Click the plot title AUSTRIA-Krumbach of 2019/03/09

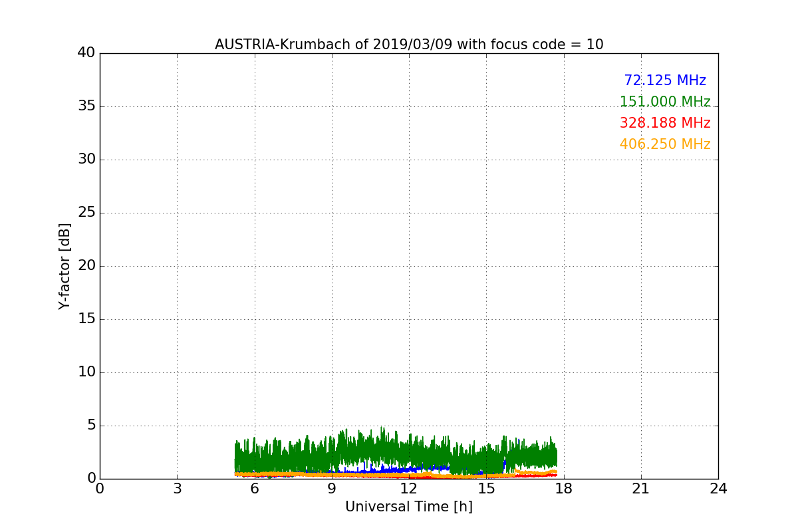[x=409, y=45]
